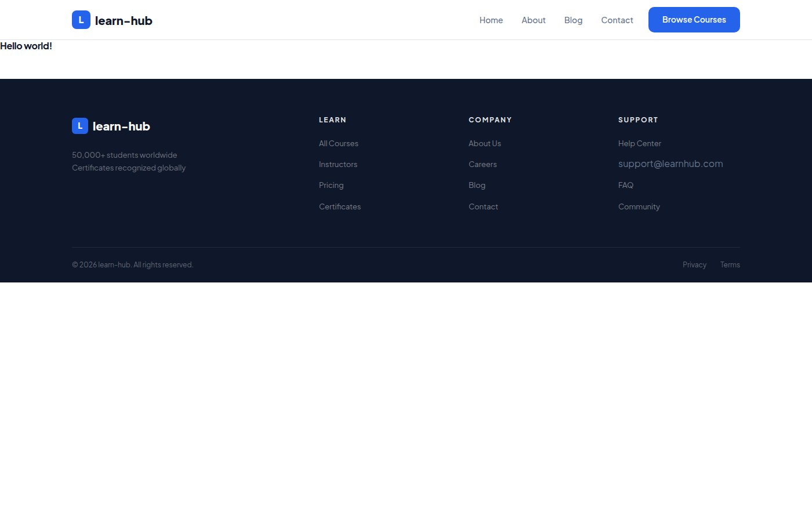
Task: Click 'Certificates recognized globally' text
Action: click(x=129, y=168)
